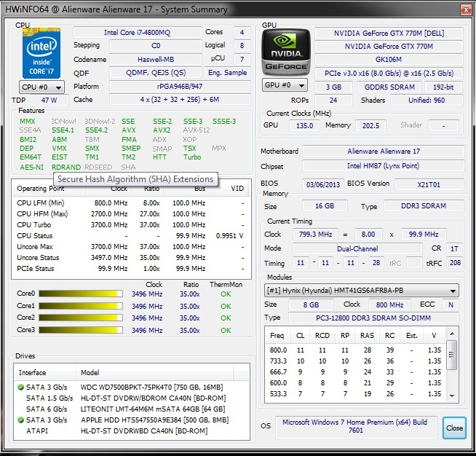
Task: Click the MMX feature label
Action: click(x=28, y=122)
